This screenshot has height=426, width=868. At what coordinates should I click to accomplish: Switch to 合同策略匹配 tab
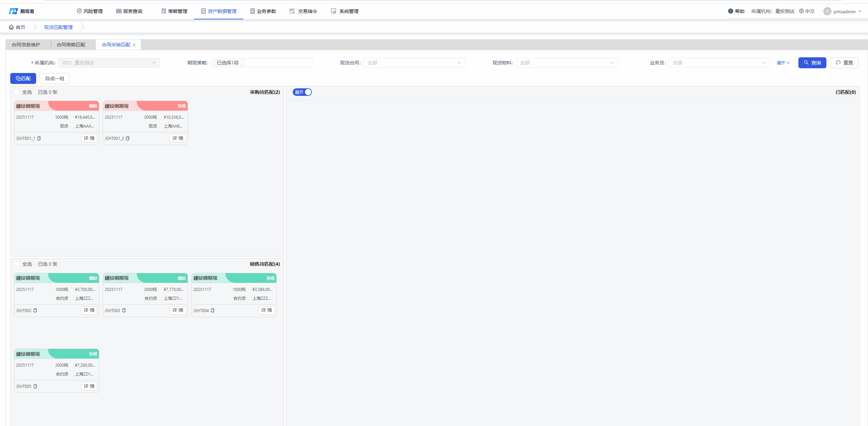point(71,45)
